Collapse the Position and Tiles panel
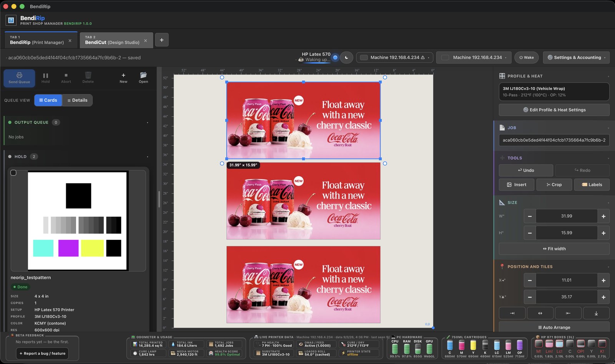This screenshot has height=364, width=615. pos(608,267)
